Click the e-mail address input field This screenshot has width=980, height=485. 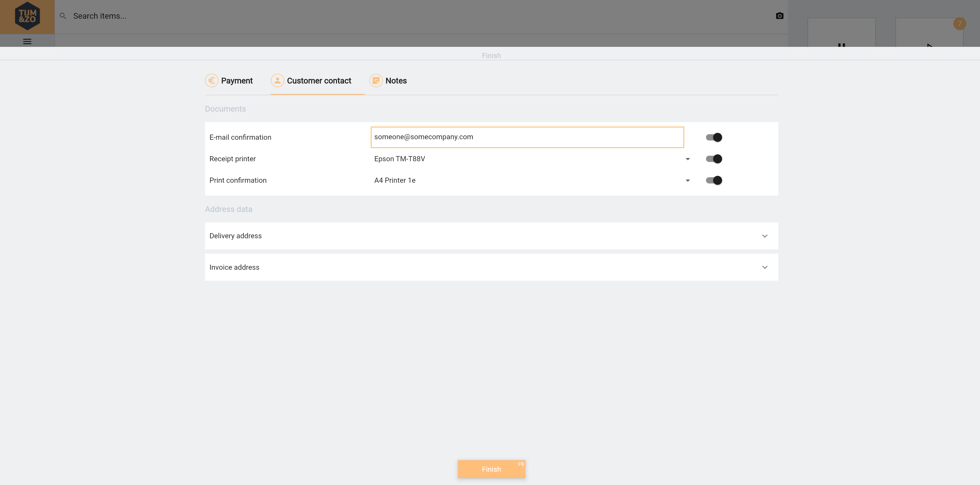click(527, 137)
